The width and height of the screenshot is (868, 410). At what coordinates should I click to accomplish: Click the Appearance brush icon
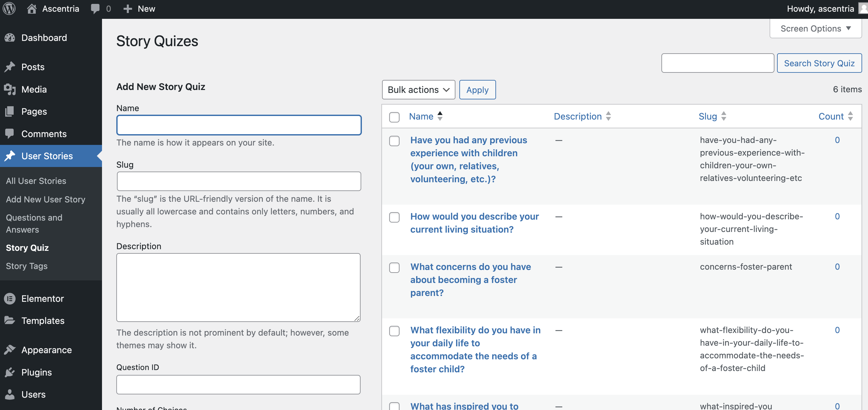10,350
